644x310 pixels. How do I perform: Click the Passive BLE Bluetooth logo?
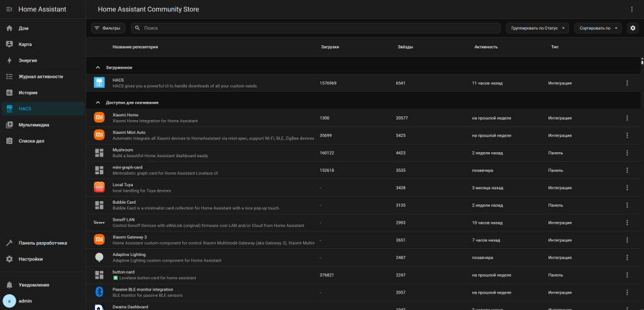[x=99, y=292]
